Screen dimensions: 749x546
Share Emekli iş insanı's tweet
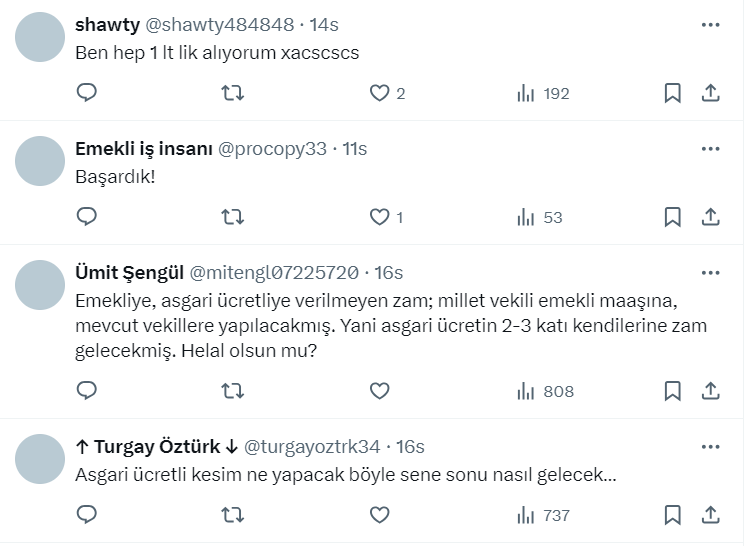pos(711,217)
